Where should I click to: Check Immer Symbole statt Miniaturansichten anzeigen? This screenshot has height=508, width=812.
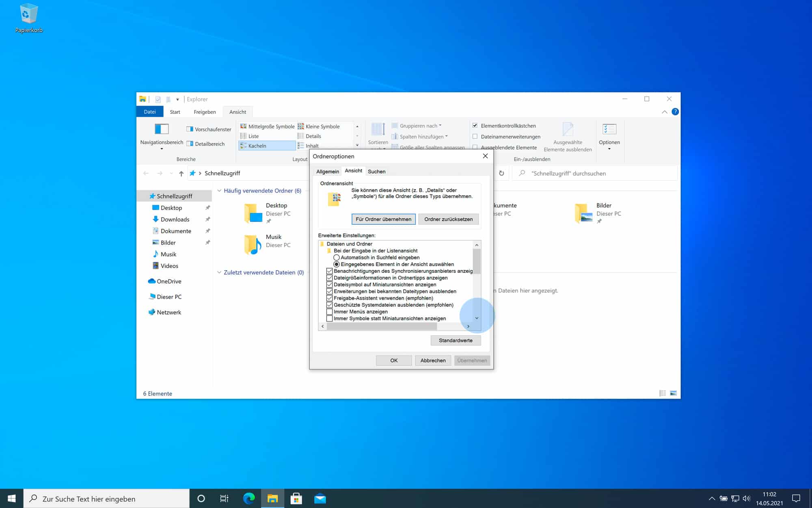[x=330, y=319]
